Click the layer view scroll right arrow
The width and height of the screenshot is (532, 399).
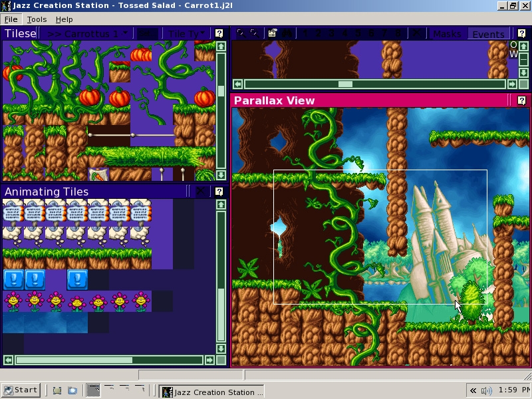[x=512, y=84]
